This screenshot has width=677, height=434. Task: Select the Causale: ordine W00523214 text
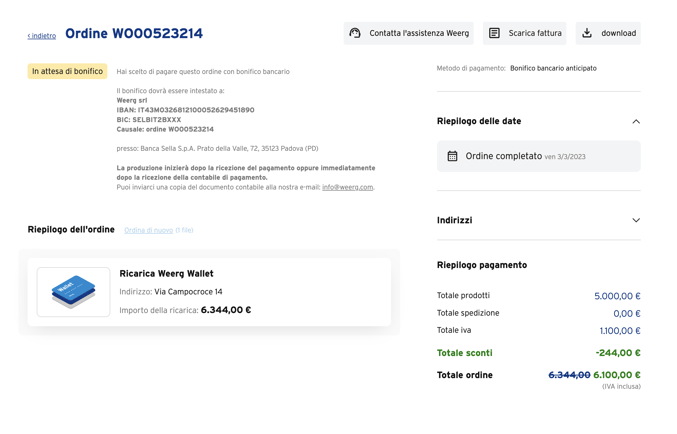165,129
